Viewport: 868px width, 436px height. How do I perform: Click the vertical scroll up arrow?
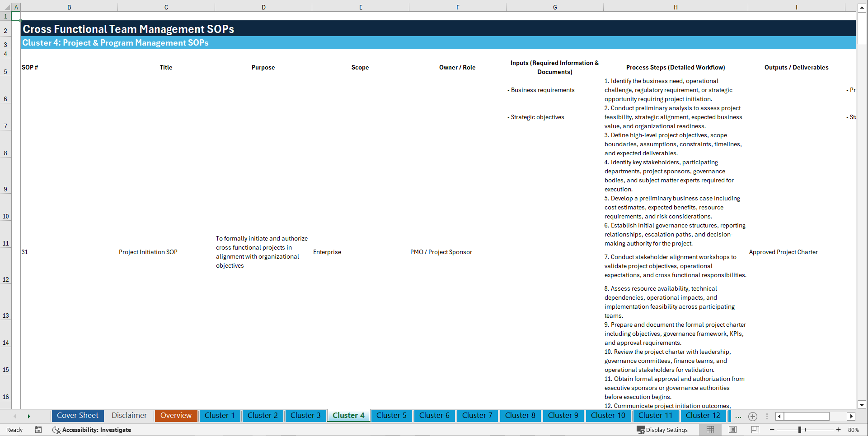tap(862, 8)
